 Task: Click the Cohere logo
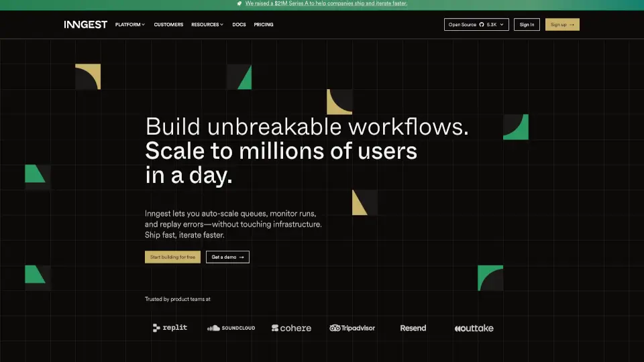coord(291,328)
